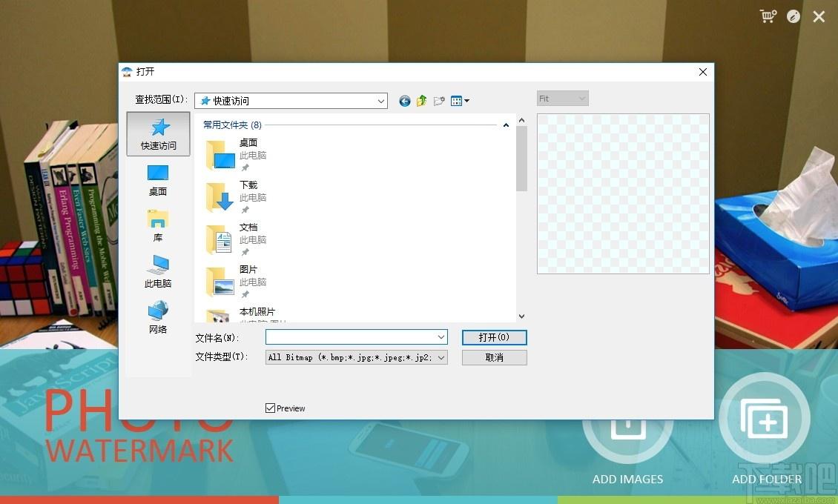Select 网络 in the places sidebar
The image size is (838, 504).
(158, 318)
